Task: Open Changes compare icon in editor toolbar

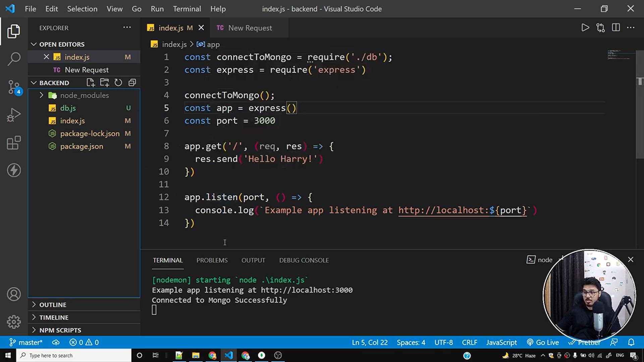Action: point(600,28)
